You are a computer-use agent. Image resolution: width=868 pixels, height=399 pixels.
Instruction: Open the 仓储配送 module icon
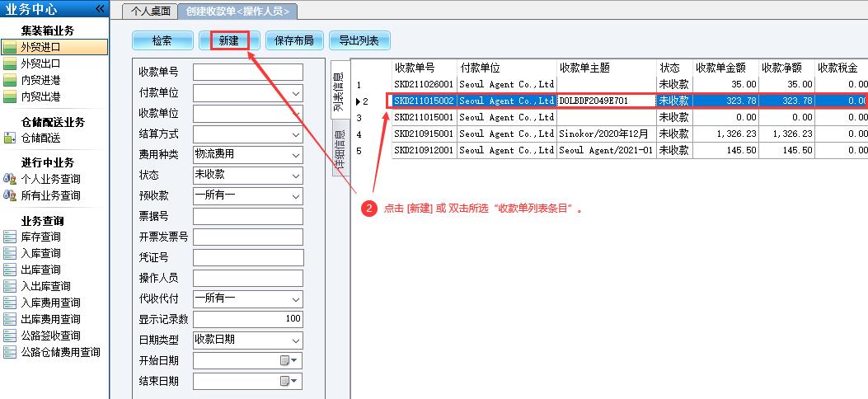pos(10,138)
